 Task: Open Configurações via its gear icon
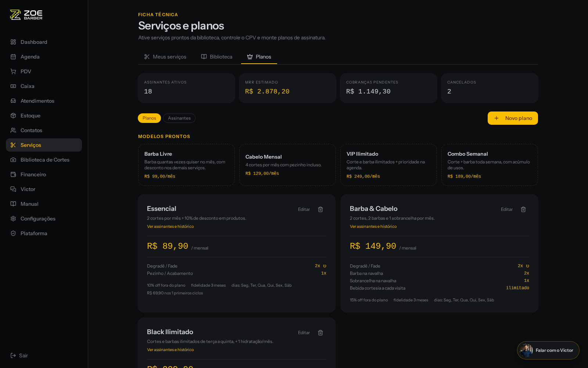click(x=13, y=219)
